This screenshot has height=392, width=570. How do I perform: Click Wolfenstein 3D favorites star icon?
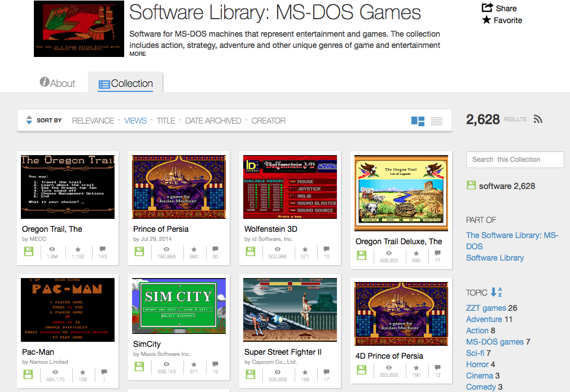pyautogui.click(x=305, y=249)
